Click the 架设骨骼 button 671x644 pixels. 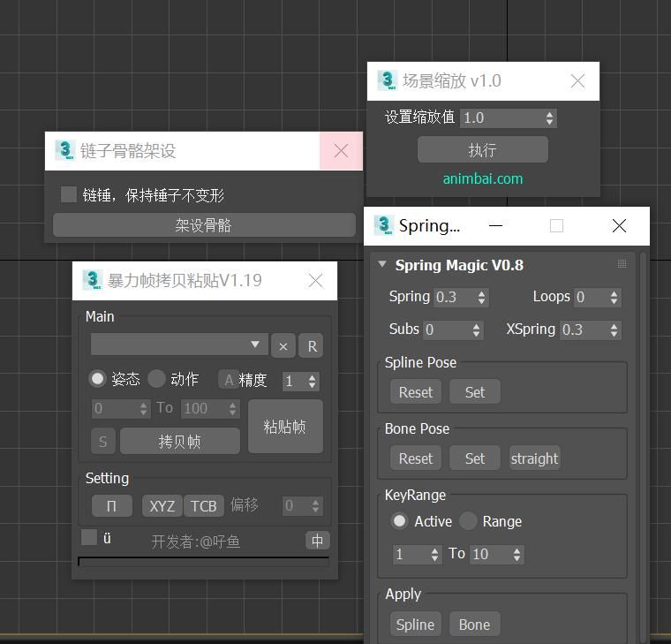coord(203,225)
